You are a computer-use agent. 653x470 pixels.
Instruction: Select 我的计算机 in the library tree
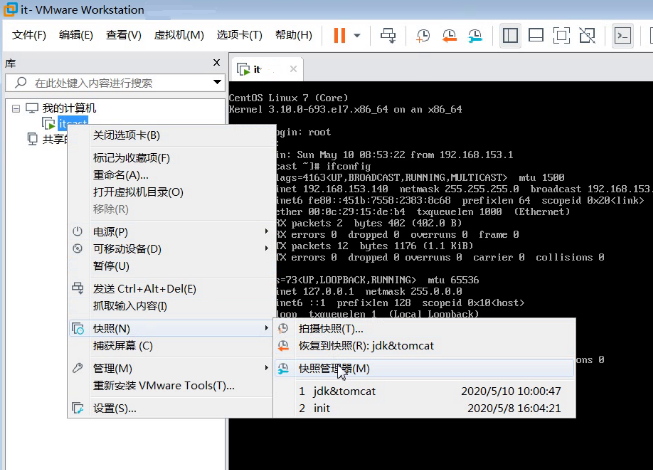(x=69, y=108)
